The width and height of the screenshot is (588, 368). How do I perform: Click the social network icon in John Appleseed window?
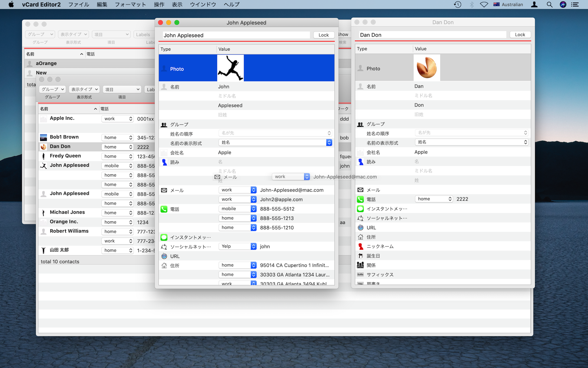click(x=164, y=247)
